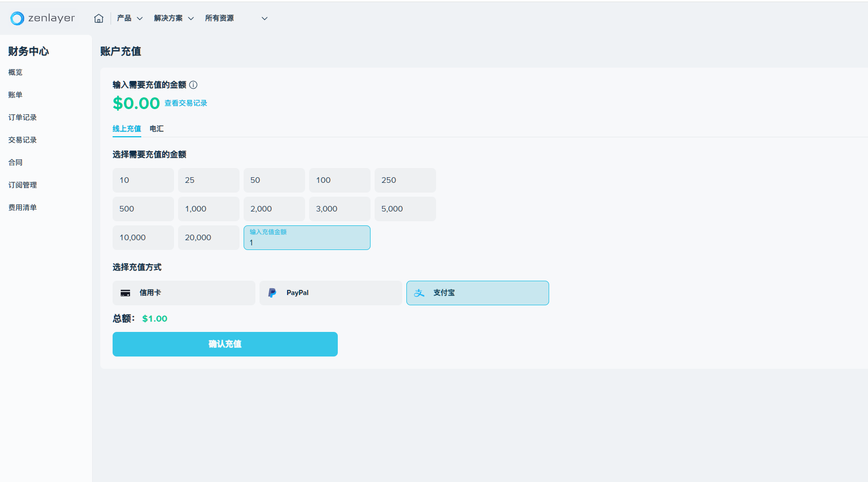Select Alipay payment option
868x482 pixels.
tap(477, 293)
